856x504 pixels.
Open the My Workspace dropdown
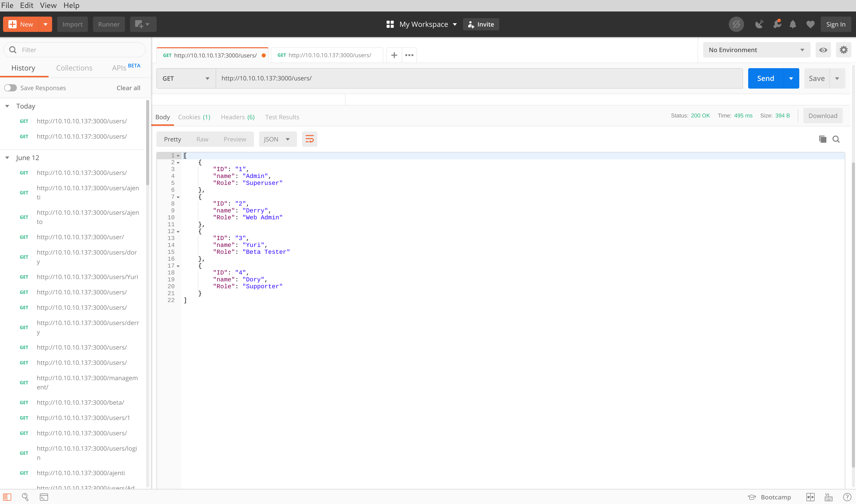pos(428,24)
